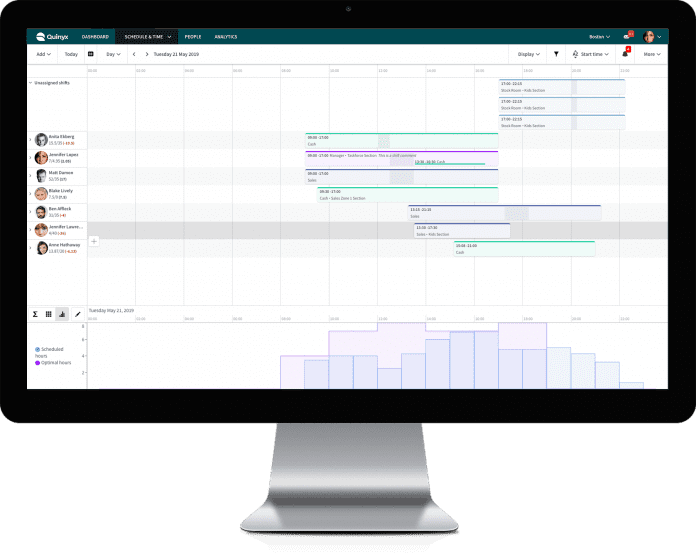Click the Today button
Viewport: 696px width, 555px height.
[71, 54]
